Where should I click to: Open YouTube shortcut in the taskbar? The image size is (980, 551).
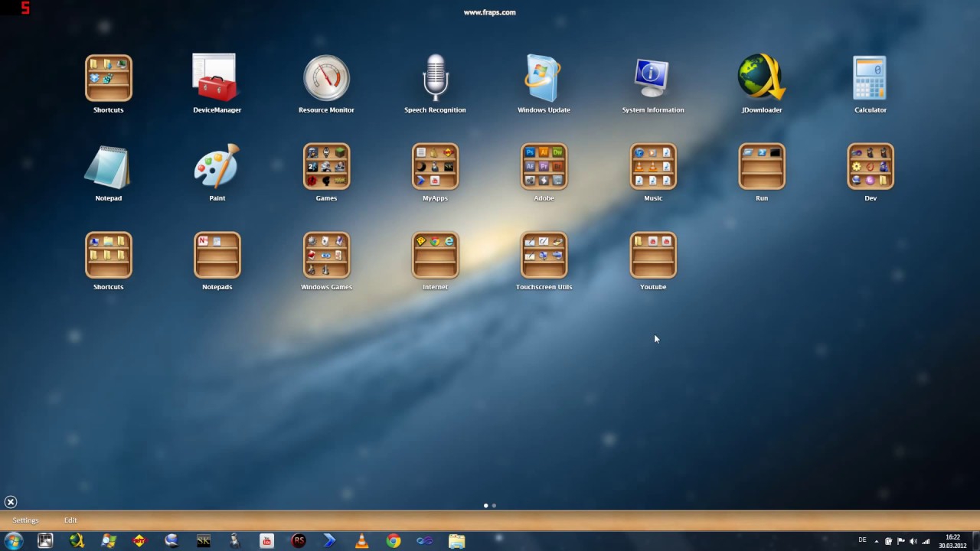266,541
